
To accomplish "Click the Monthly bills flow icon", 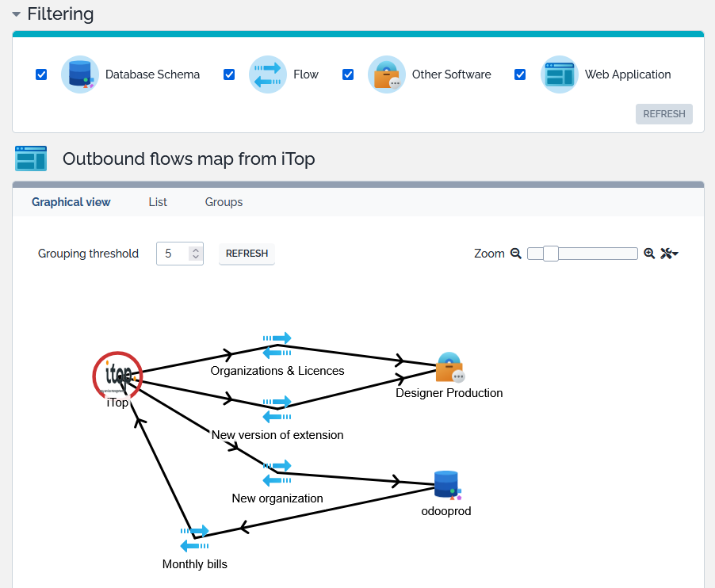I will point(195,538).
